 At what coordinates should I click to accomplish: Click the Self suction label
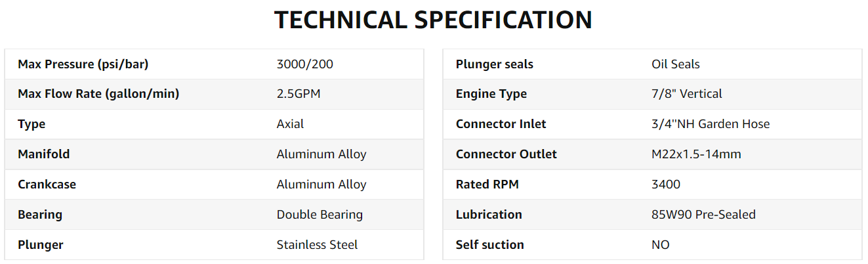pos(489,245)
